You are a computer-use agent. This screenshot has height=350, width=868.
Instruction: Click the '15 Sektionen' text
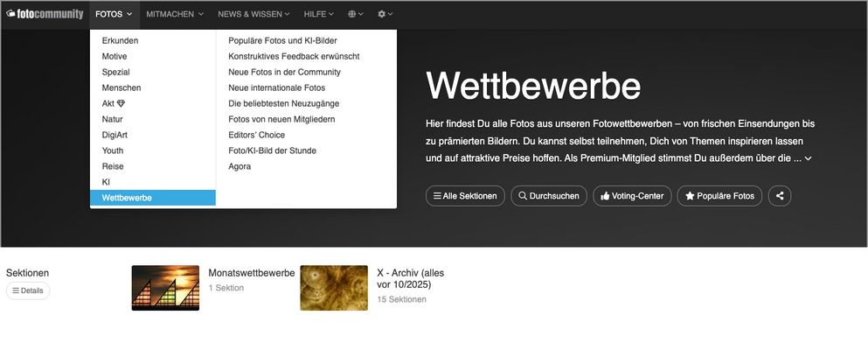[401, 299]
